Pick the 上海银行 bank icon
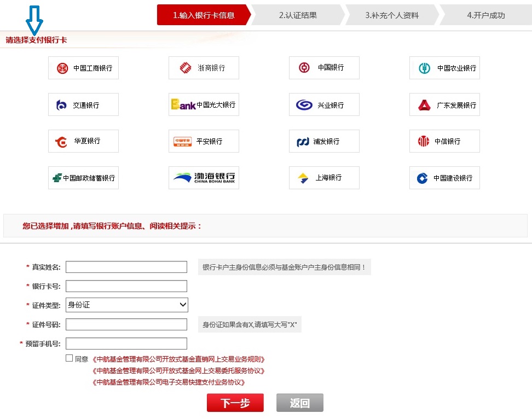The image size is (532, 419). pos(325,178)
